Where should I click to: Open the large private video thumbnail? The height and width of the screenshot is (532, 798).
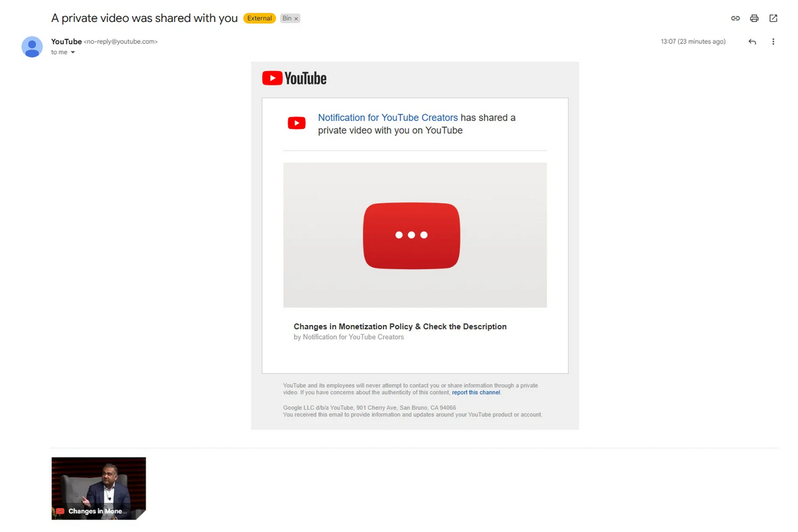click(x=415, y=235)
